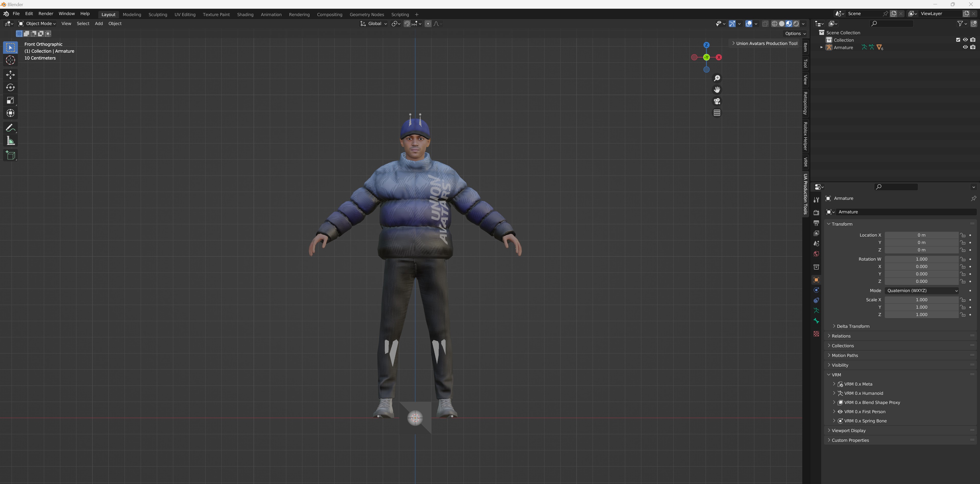980x484 pixels.
Task: Click the pan hand viewport icon
Action: pyautogui.click(x=717, y=89)
